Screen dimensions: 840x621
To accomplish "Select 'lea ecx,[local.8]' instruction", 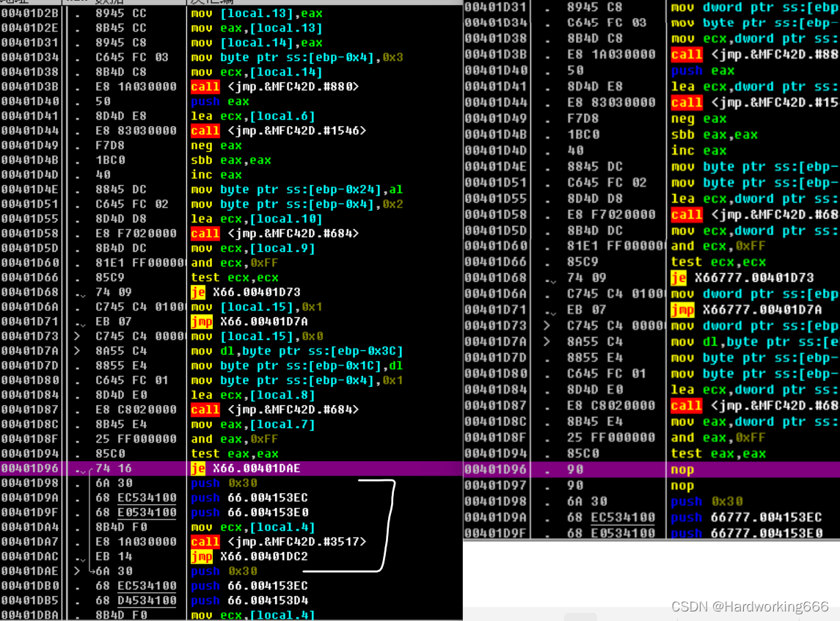I will point(253,395).
